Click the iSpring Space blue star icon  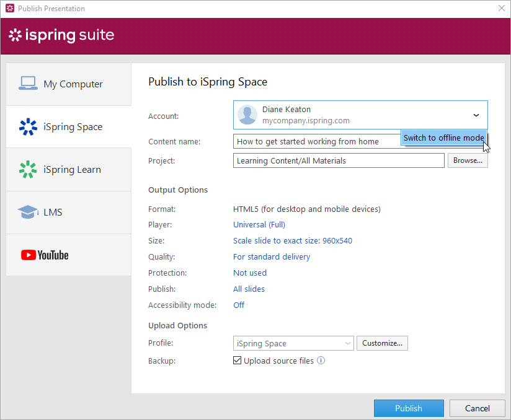(28, 126)
